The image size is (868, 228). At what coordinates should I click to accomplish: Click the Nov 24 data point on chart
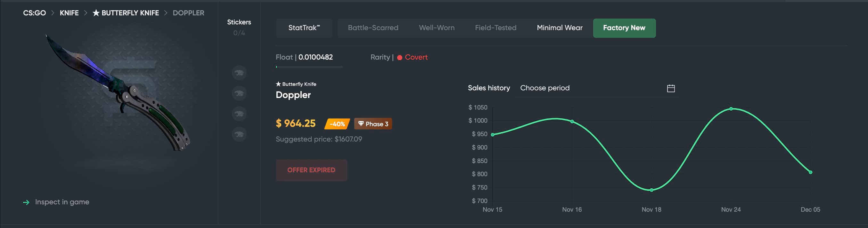click(x=731, y=109)
